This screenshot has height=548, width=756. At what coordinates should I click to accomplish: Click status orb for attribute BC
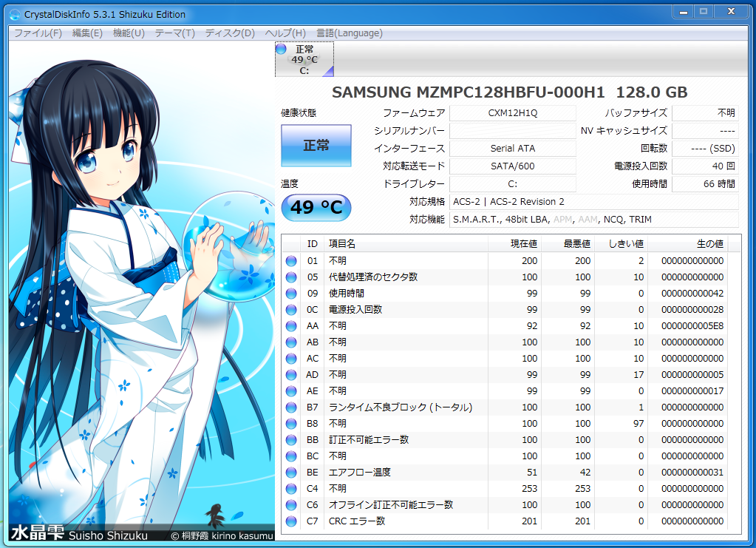[291, 456]
